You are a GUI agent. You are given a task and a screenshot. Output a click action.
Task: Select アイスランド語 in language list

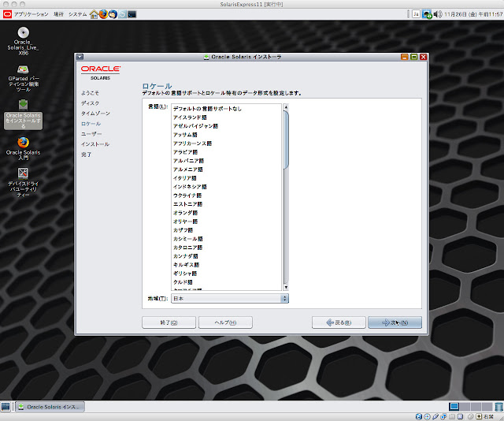[226, 117]
